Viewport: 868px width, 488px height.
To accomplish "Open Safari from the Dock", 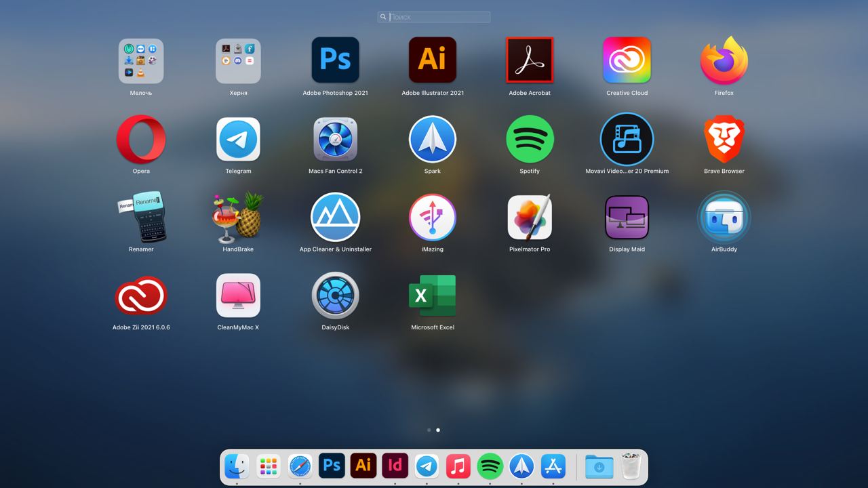I will [300, 466].
